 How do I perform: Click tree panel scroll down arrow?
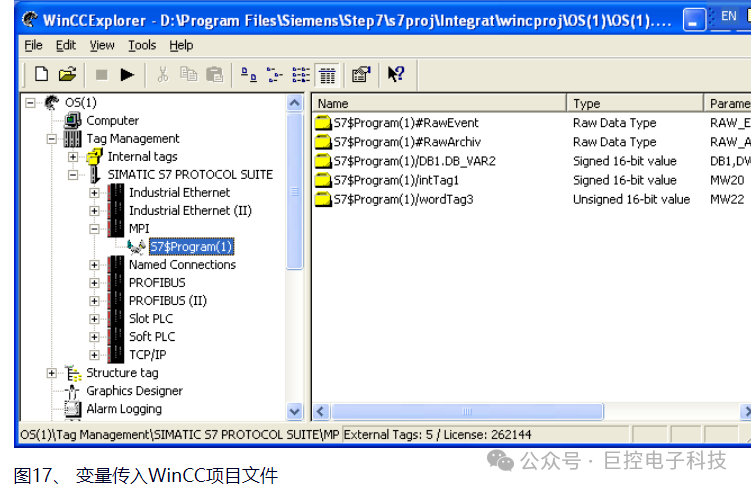coord(295,411)
